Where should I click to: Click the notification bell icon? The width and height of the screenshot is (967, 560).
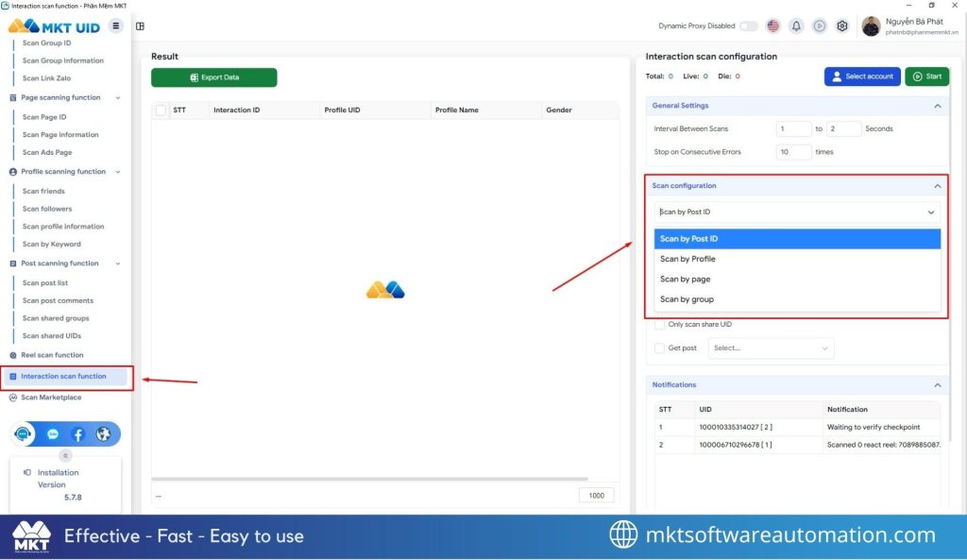(x=796, y=26)
